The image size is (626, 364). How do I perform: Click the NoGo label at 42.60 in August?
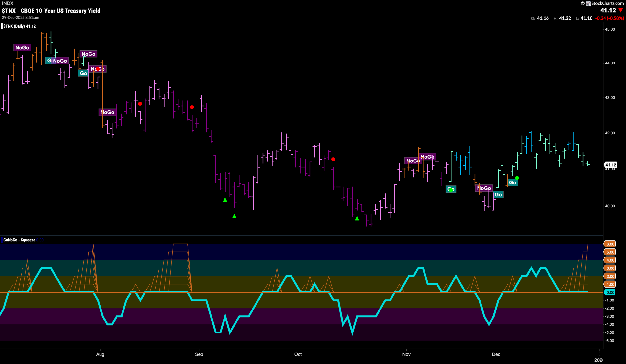(x=107, y=112)
